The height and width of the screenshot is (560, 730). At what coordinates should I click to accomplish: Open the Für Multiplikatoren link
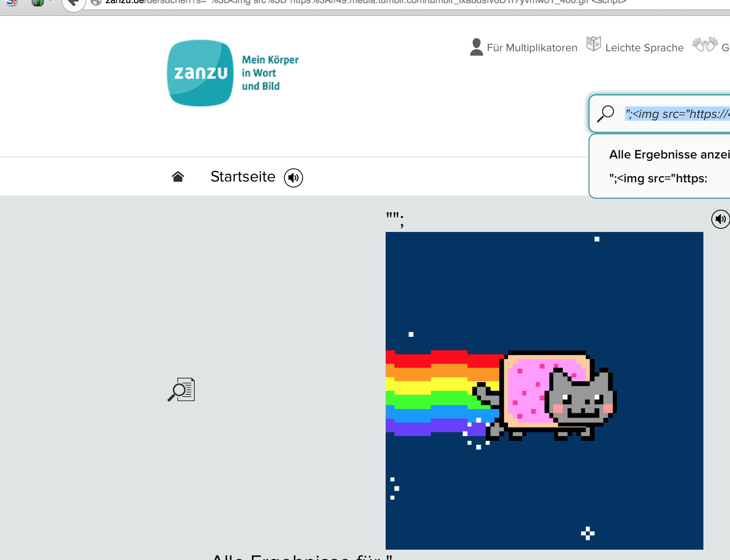(x=532, y=48)
